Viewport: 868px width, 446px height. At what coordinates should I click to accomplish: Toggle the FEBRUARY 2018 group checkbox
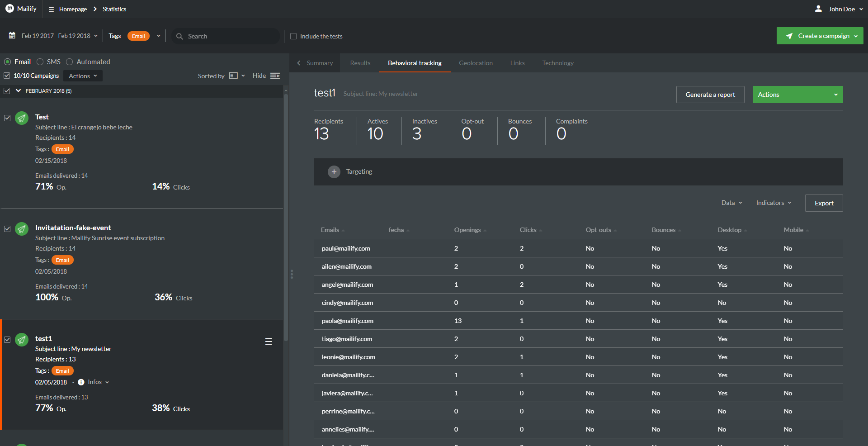pyautogui.click(x=7, y=91)
